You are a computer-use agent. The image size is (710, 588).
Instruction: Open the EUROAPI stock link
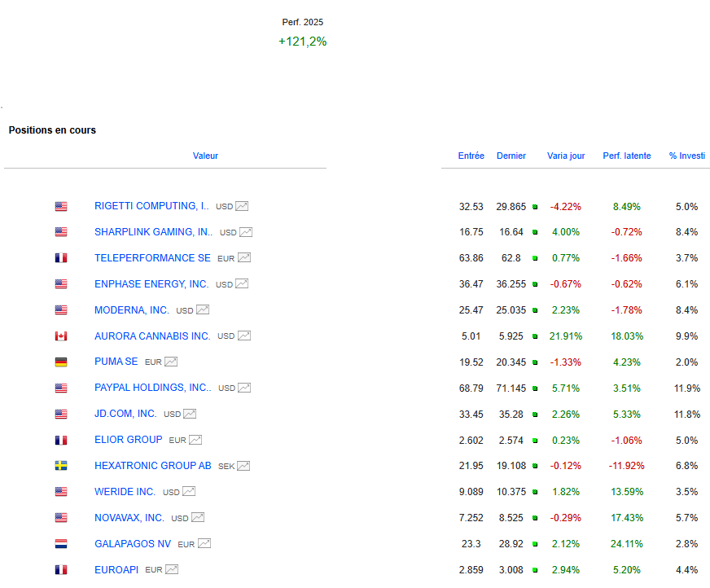[x=116, y=569]
